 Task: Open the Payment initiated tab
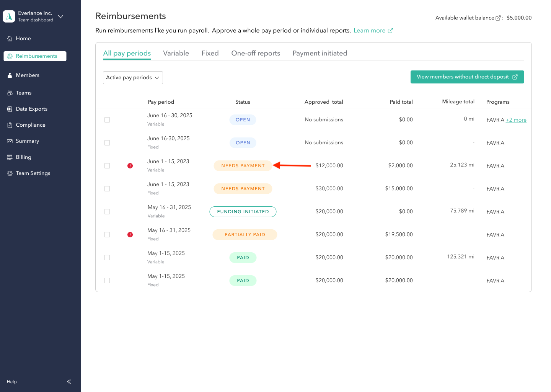[320, 53]
